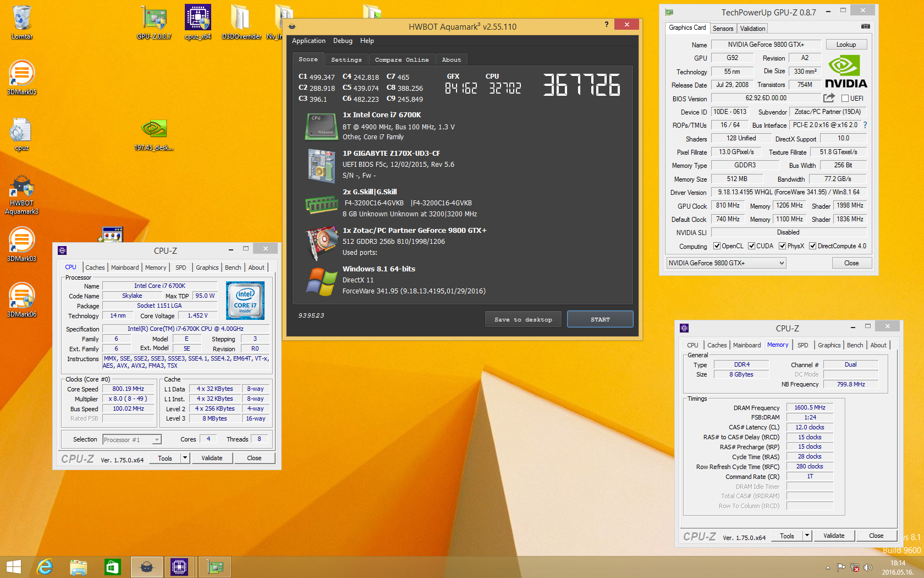924x578 pixels.
Task: Click Validate in the left CPU-Z window
Action: [212, 458]
